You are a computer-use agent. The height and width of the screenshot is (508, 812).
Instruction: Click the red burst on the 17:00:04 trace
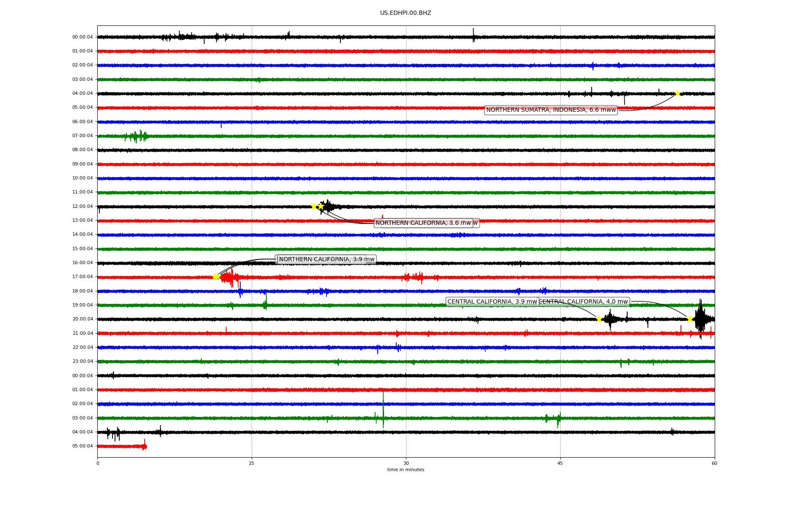pyautogui.click(x=230, y=278)
